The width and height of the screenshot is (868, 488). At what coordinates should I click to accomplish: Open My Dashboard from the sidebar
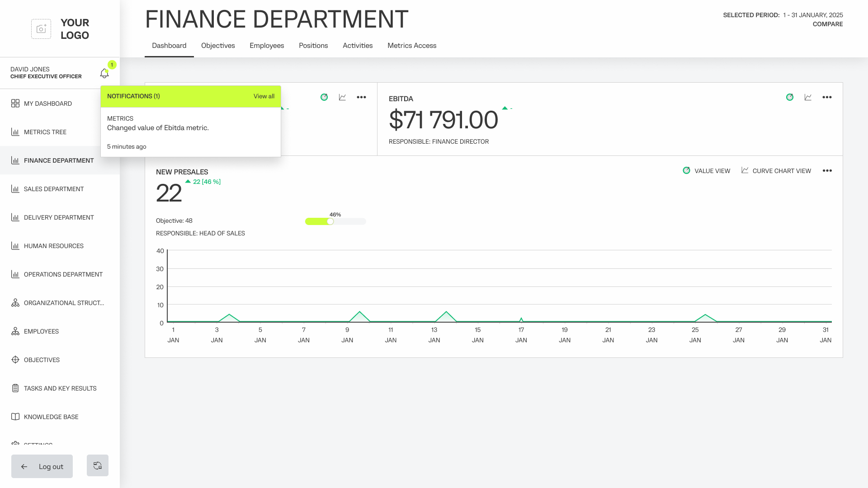(47, 103)
